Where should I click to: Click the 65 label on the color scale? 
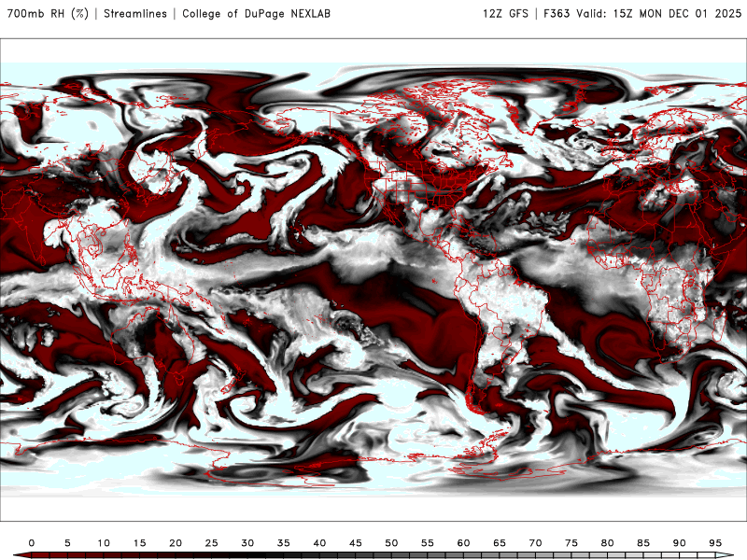coord(500,543)
